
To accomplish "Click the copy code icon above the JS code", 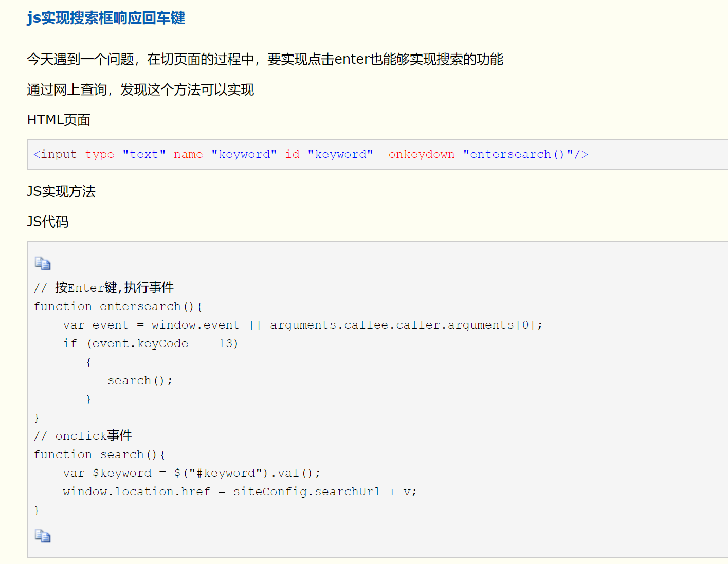I will [x=43, y=263].
